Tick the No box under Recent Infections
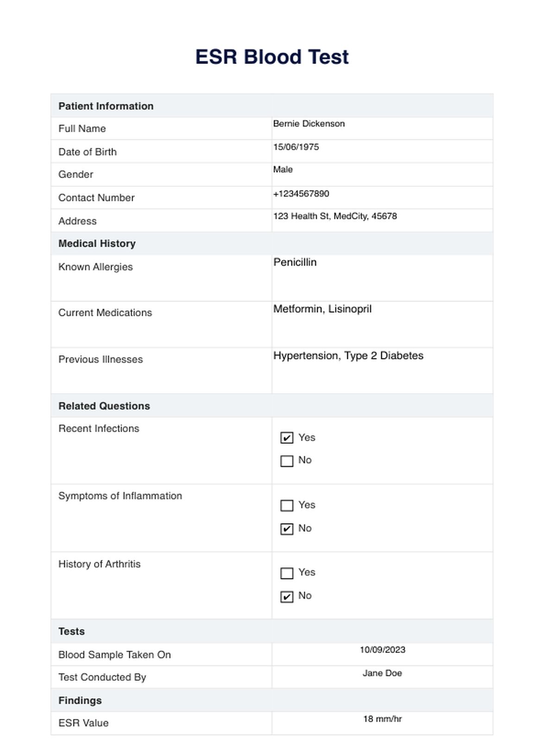Image resolution: width=545 pixels, height=756 pixels. pyautogui.click(x=287, y=461)
